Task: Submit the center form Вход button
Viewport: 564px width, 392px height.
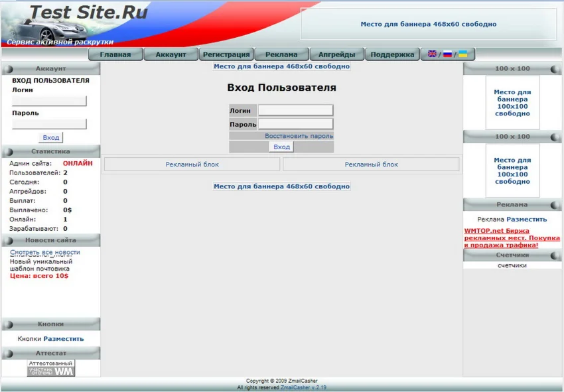Action: coord(281,147)
